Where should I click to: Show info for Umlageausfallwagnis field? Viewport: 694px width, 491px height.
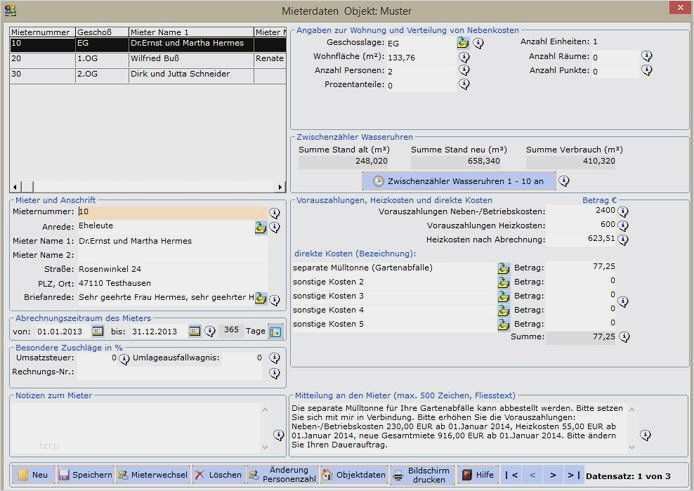click(274, 358)
